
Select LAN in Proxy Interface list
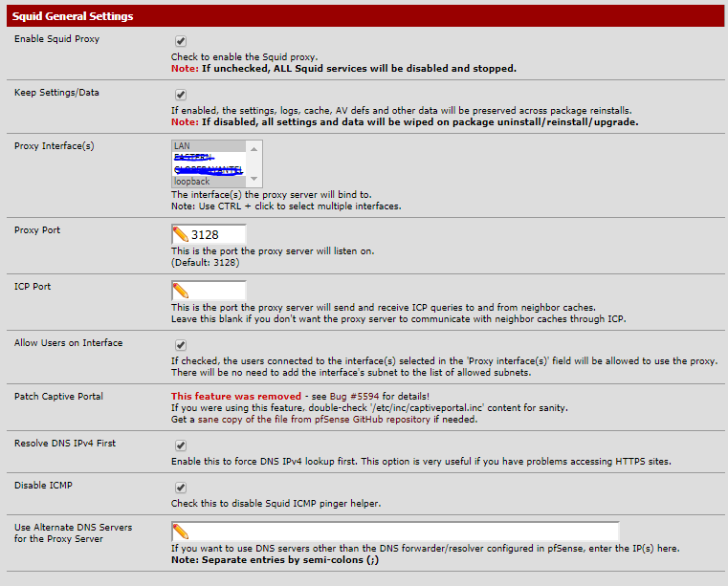[x=209, y=146]
